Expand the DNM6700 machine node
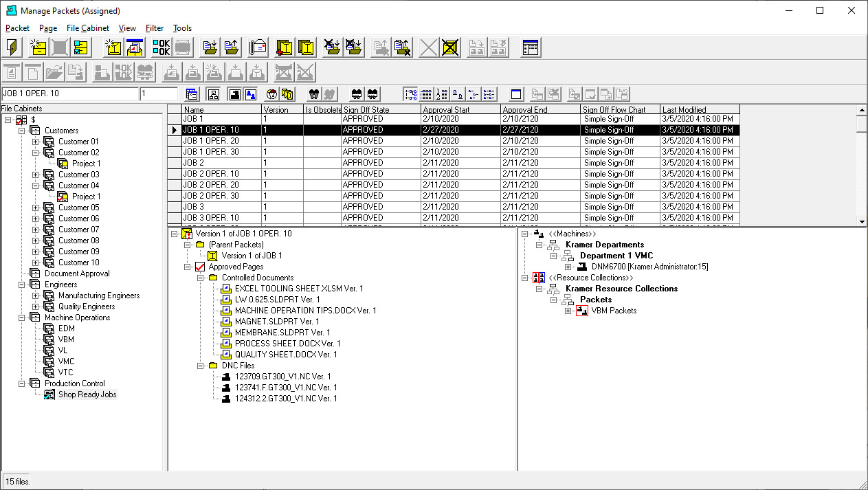 (568, 267)
